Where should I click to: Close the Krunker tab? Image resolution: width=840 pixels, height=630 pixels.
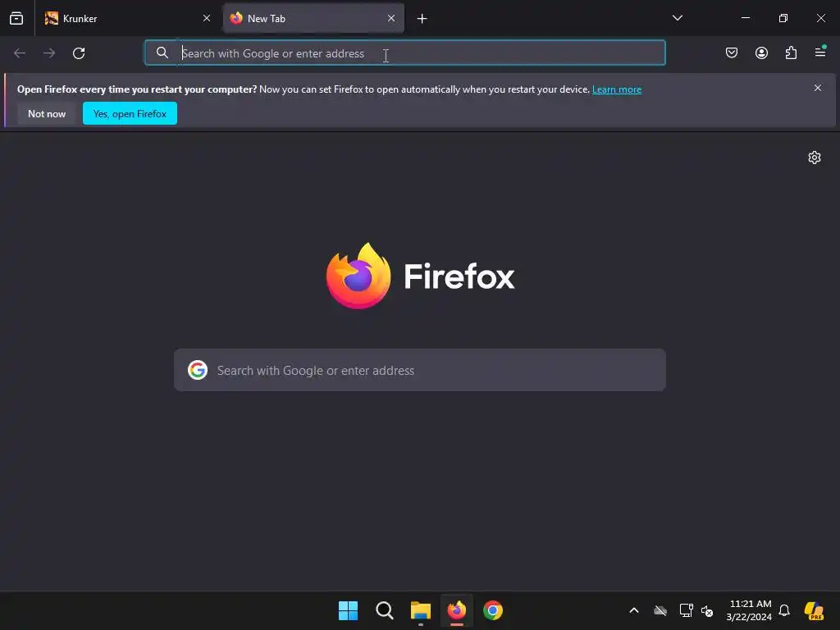pyautogui.click(x=206, y=18)
